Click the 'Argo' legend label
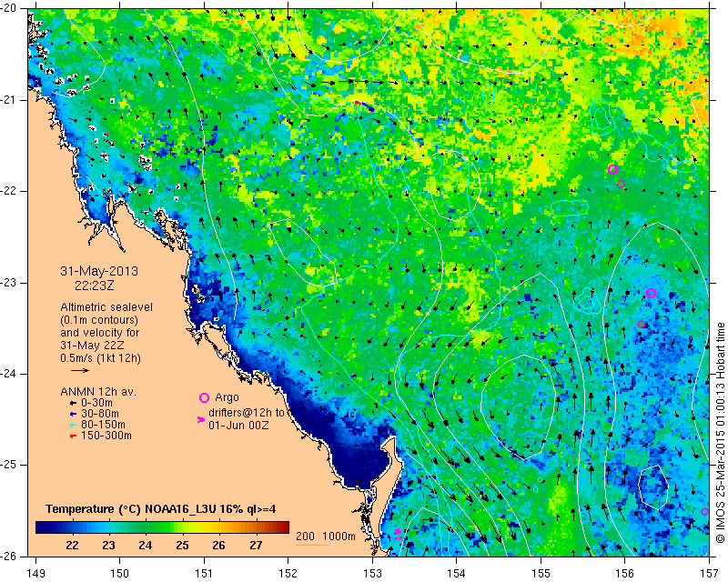 coord(227,397)
